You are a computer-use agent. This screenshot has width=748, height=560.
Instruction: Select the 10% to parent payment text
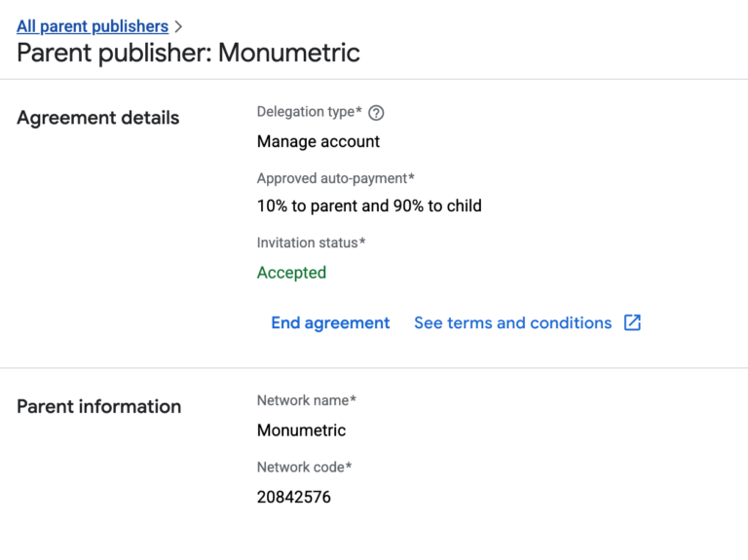tap(369, 205)
